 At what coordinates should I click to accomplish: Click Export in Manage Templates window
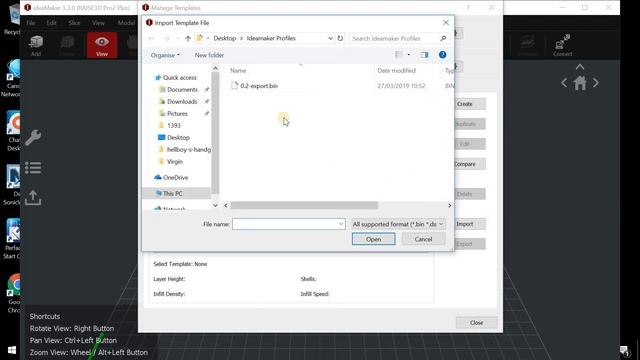469,244
